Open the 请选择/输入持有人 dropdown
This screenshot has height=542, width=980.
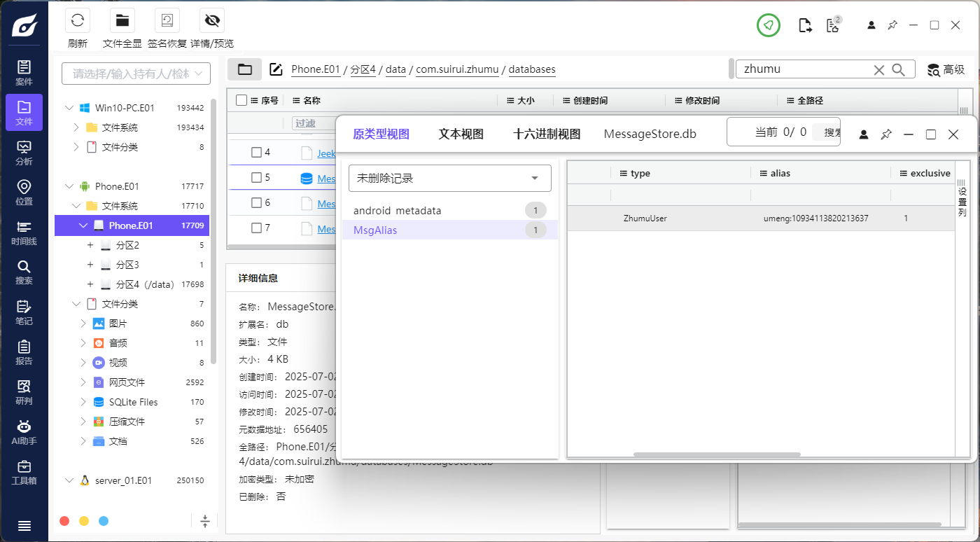(x=136, y=74)
